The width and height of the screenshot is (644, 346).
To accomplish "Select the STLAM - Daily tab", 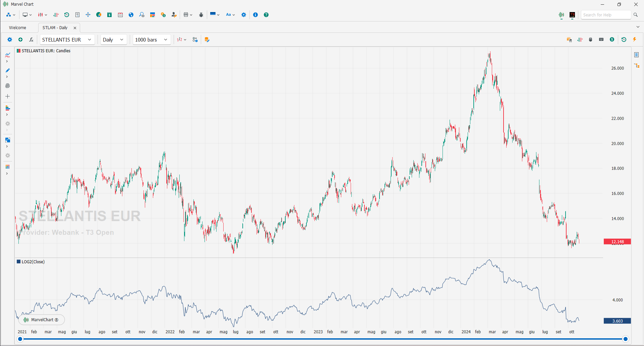I will [x=55, y=28].
